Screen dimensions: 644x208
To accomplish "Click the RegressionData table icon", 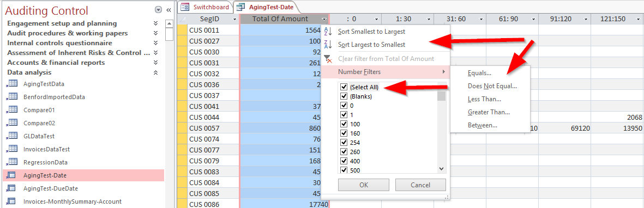I will pyautogui.click(x=11, y=162).
